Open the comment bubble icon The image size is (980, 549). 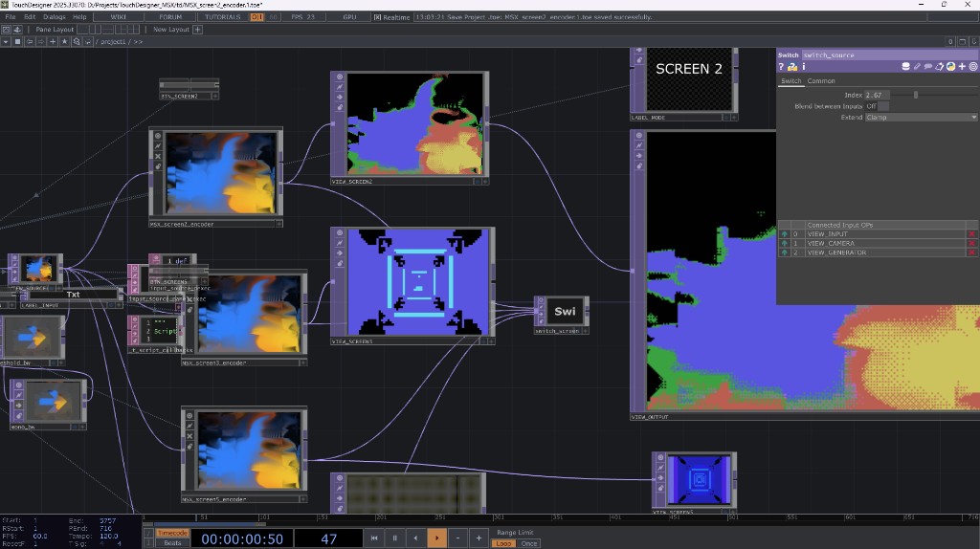928,67
